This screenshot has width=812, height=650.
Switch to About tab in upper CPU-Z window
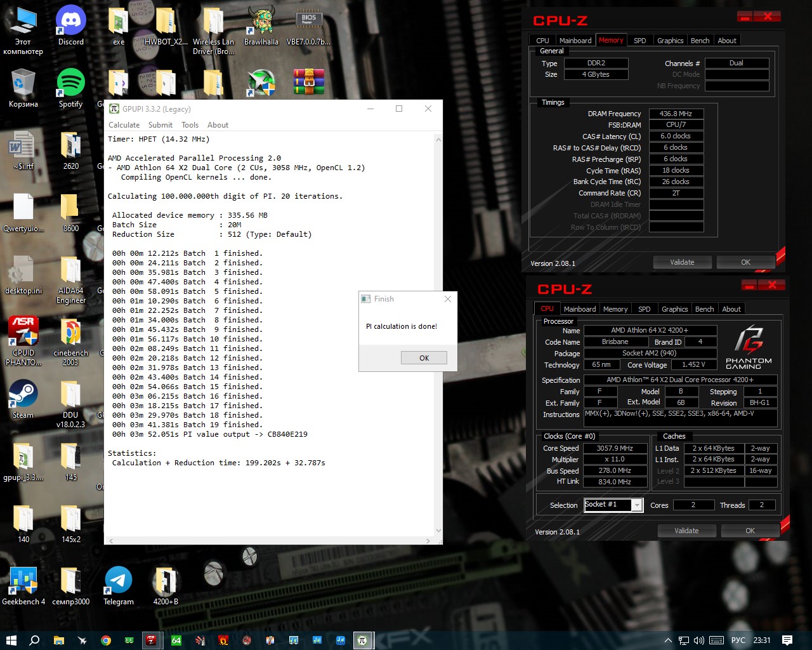coord(727,41)
